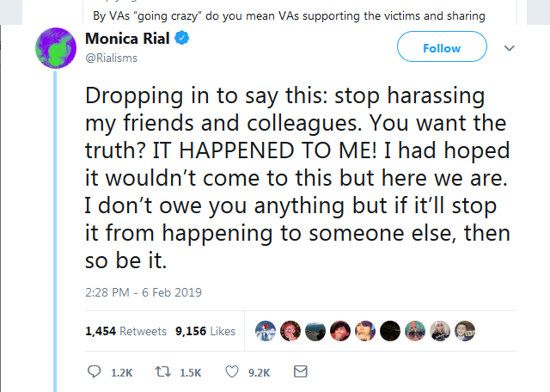The height and width of the screenshot is (392, 550).
Task: View the 1,454 Retweets list
Action: pos(126,331)
